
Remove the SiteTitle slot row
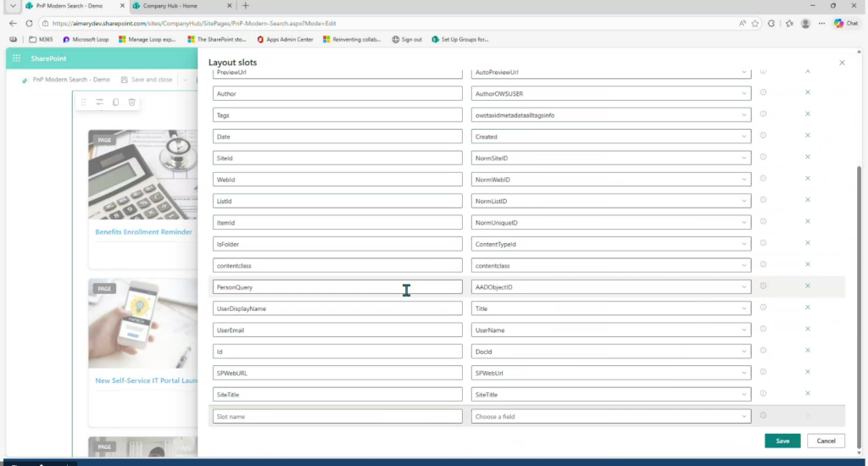[807, 394]
